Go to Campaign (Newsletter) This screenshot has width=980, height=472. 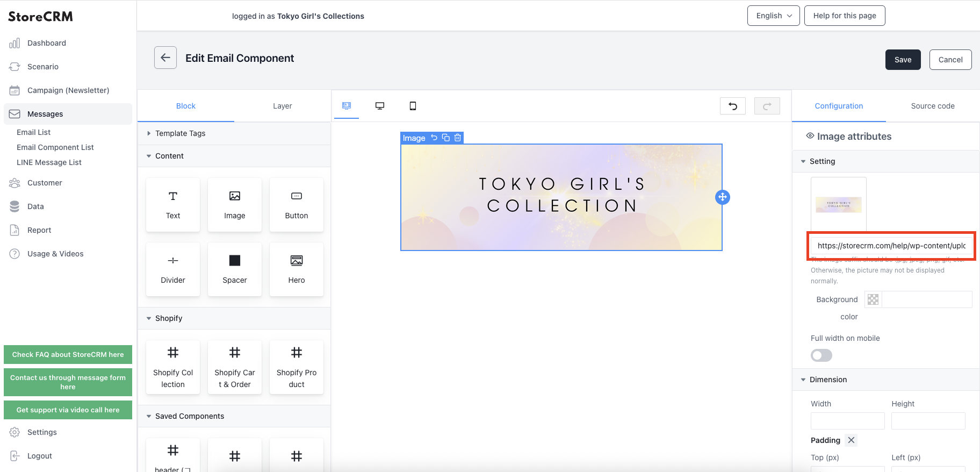pos(68,90)
